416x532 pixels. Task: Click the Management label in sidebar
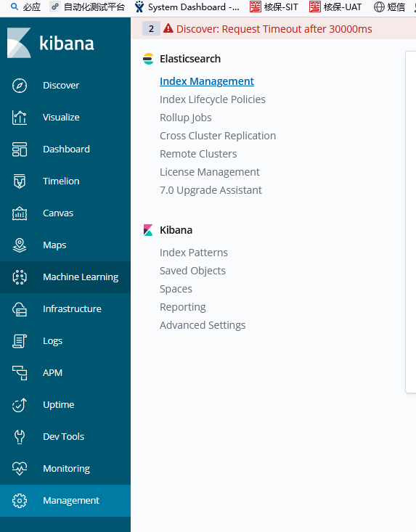[71, 501]
